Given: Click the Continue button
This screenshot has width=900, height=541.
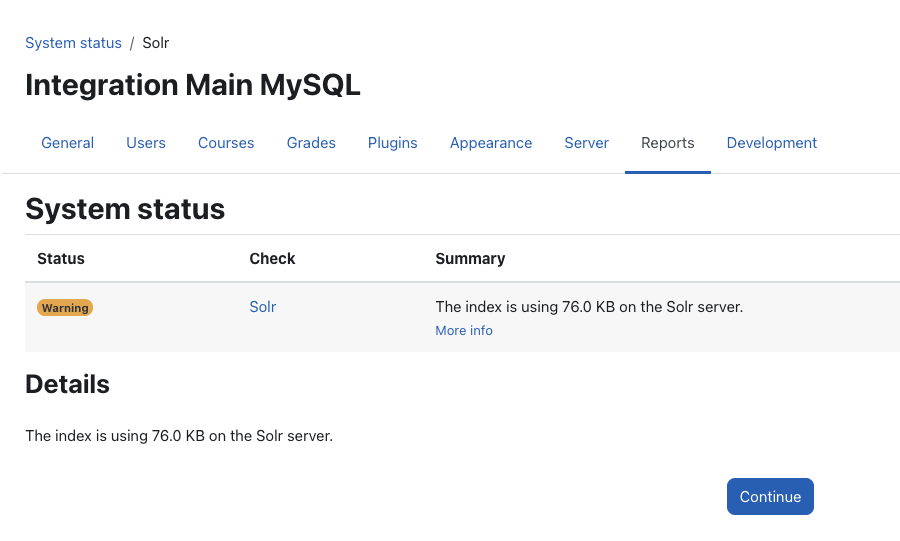Looking at the screenshot, I should click(x=770, y=496).
